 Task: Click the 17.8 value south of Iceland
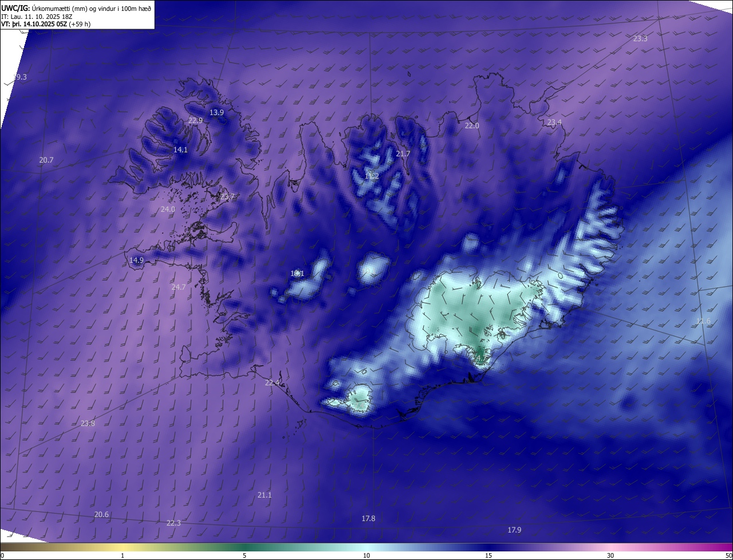pyautogui.click(x=368, y=518)
